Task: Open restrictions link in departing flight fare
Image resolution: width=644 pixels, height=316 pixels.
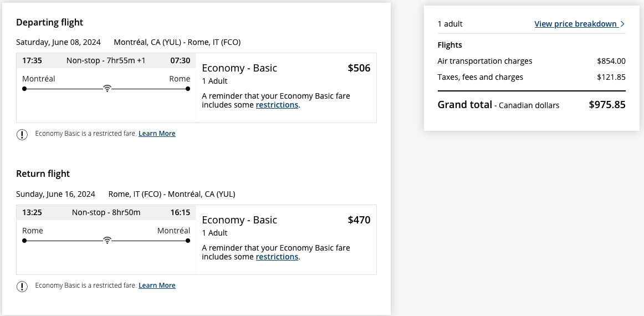Action: [277, 105]
